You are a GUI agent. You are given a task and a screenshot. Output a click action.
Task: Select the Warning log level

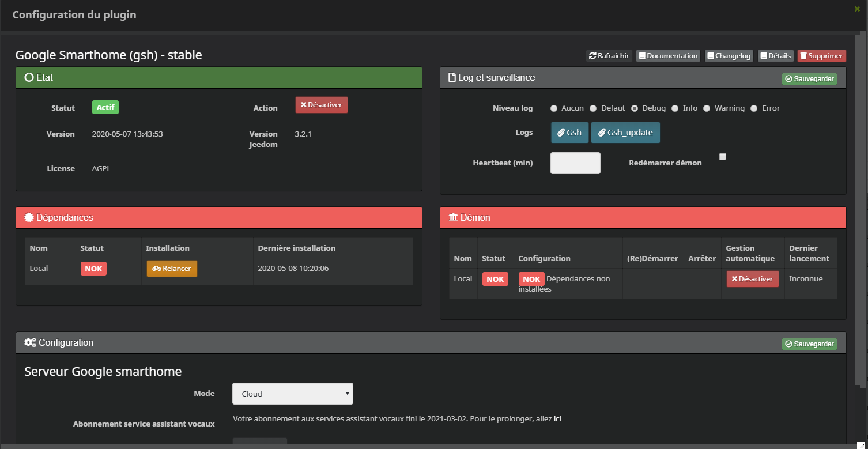[x=707, y=108]
